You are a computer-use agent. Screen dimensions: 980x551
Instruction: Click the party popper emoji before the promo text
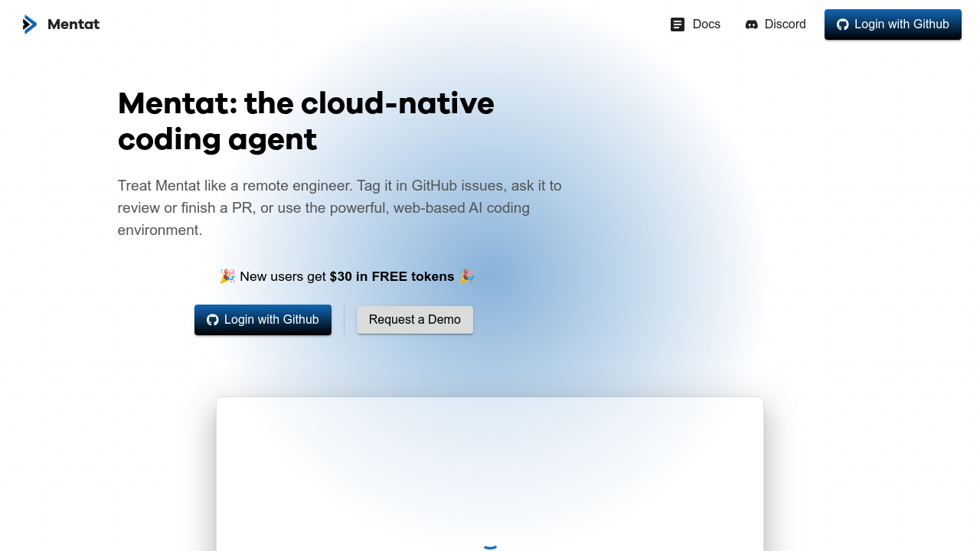pyautogui.click(x=227, y=276)
